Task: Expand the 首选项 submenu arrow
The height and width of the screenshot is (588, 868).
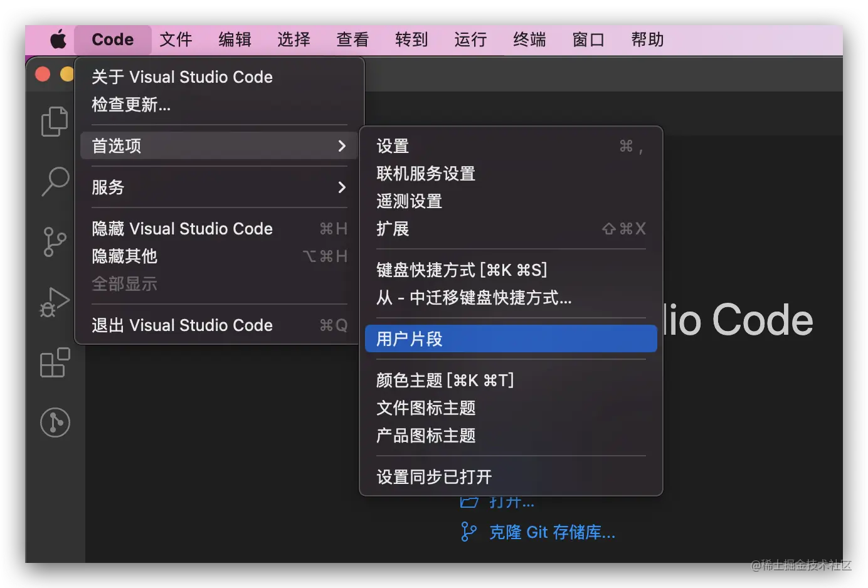Action: pyautogui.click(x=342, y=146)
